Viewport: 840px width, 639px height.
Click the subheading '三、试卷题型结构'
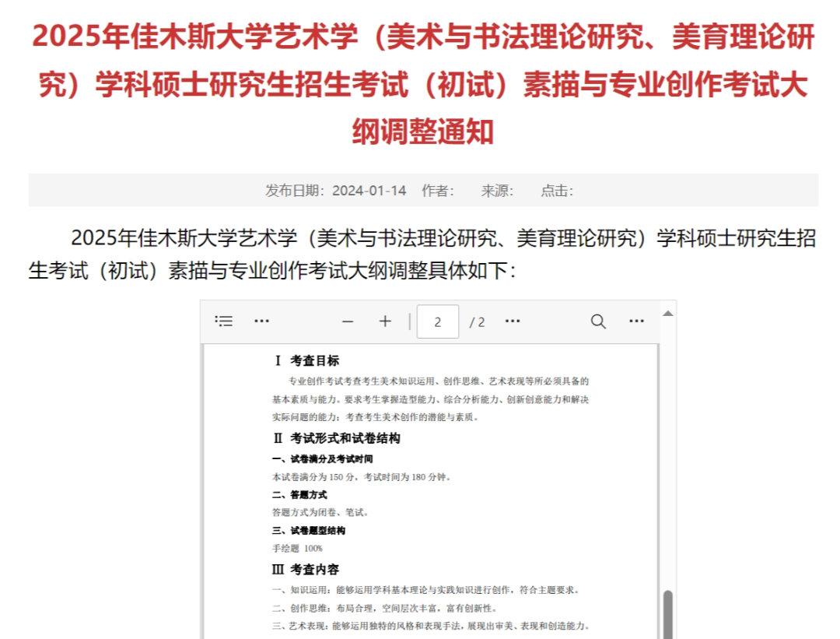[x=309, y=531]
